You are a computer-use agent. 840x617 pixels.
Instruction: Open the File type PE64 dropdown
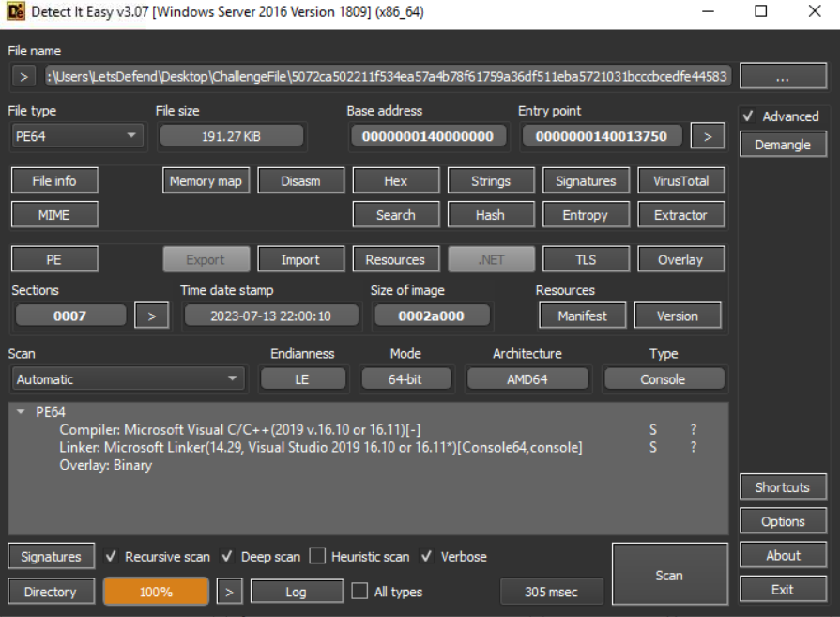pyautogui.click(x=76, y=136)
